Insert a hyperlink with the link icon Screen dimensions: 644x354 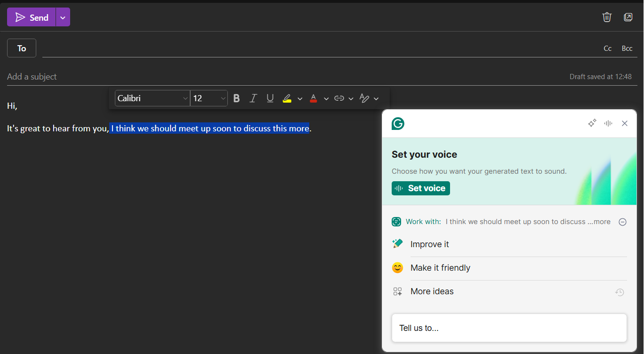(x=338, y=98)
